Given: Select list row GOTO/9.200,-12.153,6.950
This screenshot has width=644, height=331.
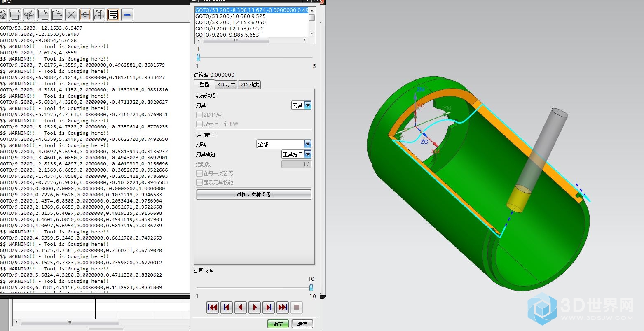Looking at the screenshot, I should point(251,28).
